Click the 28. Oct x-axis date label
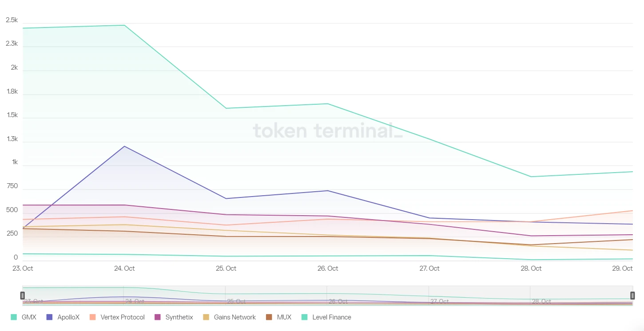 (531, 268)
